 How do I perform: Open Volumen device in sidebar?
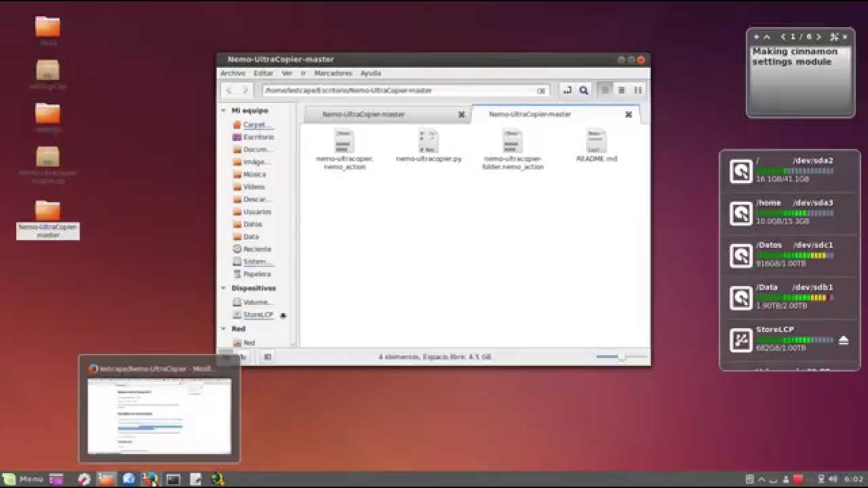[253, 302]
